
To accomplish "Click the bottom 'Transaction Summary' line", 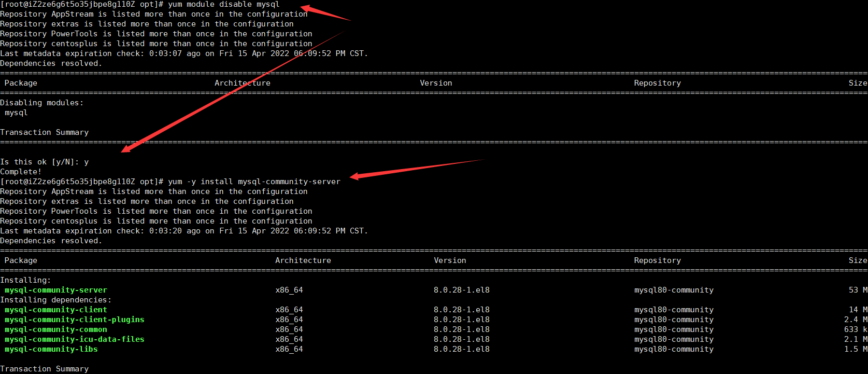I will point(45,369).
